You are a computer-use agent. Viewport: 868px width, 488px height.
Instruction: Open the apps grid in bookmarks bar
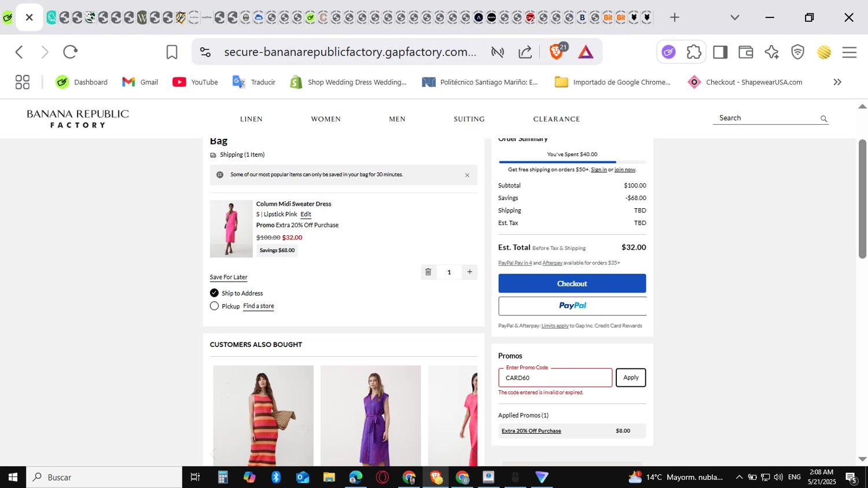coord(22,82)
